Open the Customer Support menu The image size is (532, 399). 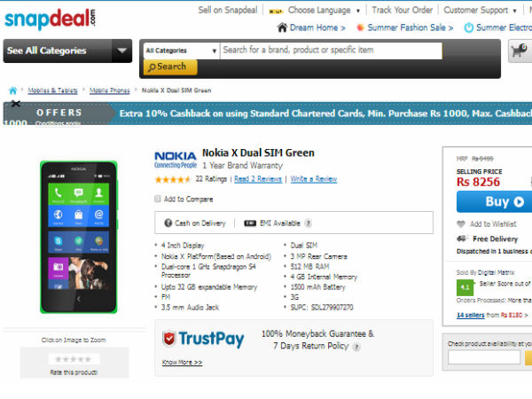point(480,11)
